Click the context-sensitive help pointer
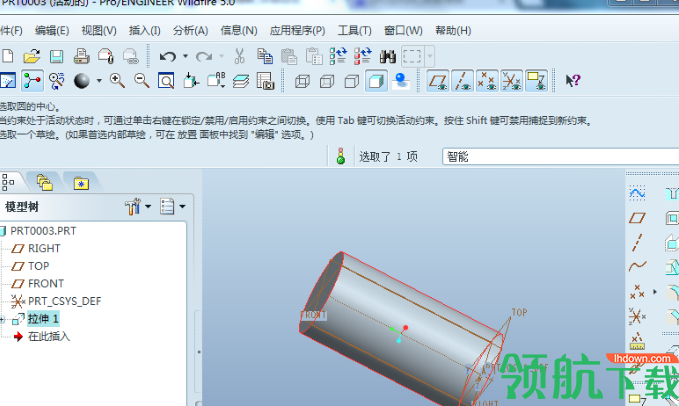The image size is (679, 406). pos(573,81)
